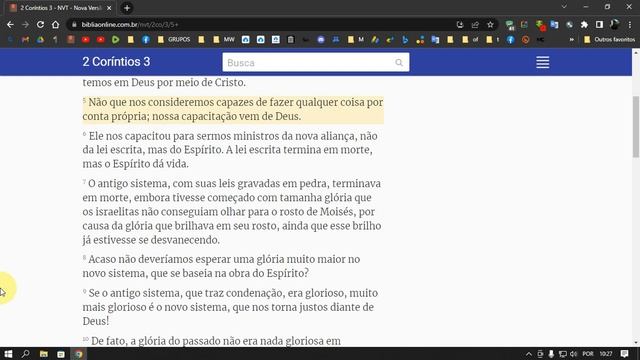
Task: Open the green play icon bookmark
Action: click(x=116, y=40)
